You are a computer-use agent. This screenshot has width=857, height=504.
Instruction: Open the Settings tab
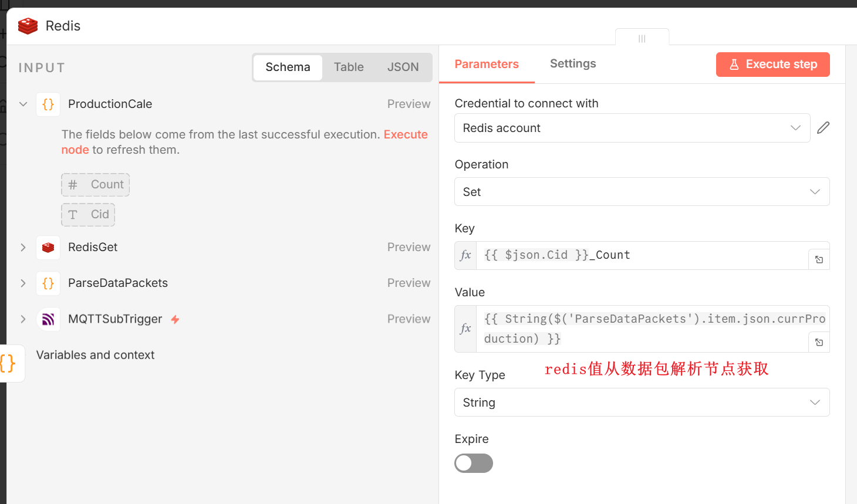[x=573, y=63]
